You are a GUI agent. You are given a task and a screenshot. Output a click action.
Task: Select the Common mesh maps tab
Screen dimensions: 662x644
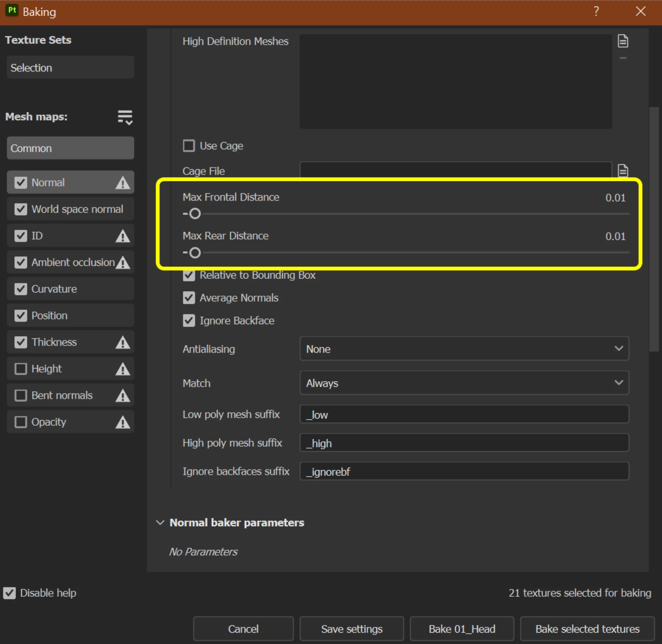70,148
